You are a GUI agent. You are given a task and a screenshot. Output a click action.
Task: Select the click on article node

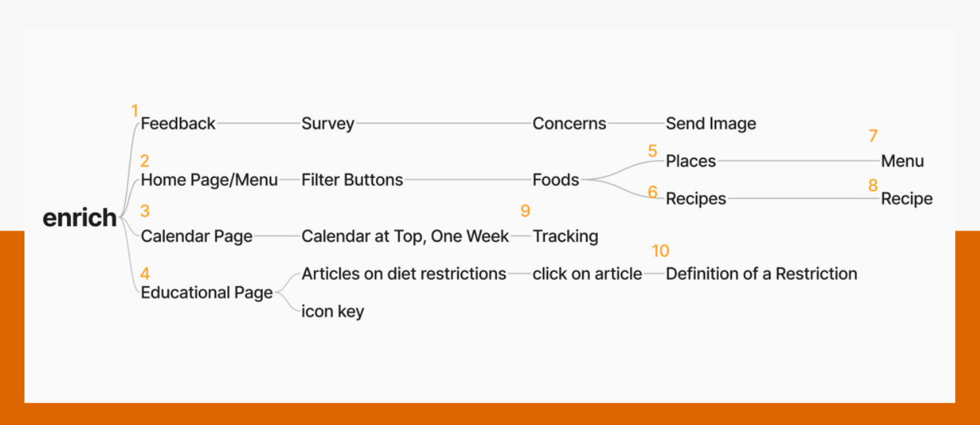point(587,274)
